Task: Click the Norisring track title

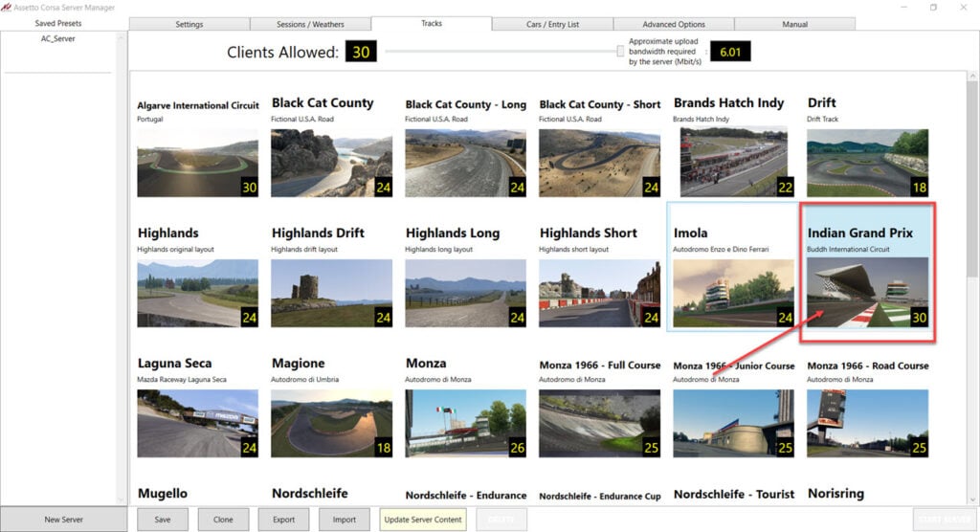Action: click(x=835, y=493)
